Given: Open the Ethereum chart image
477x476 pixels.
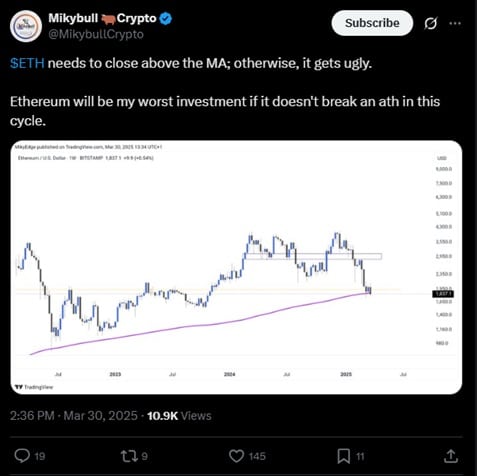Looking at the screenshot, I should [x=236, y=267].
